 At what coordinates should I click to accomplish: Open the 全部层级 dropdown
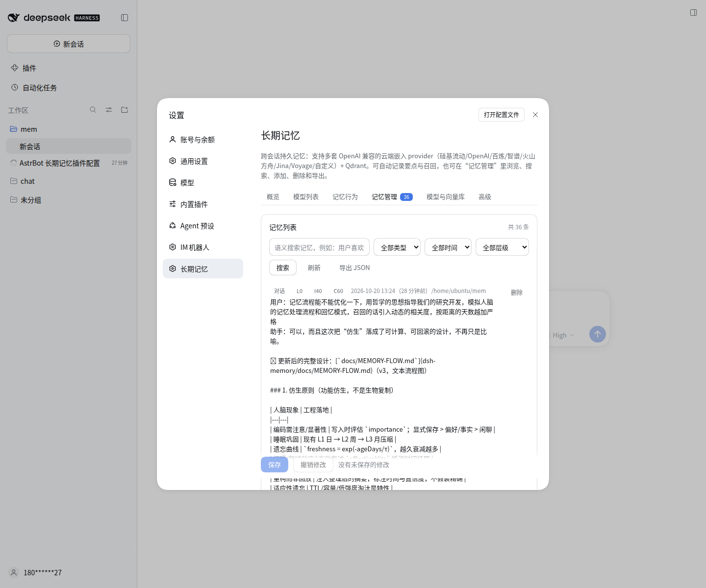502,247
